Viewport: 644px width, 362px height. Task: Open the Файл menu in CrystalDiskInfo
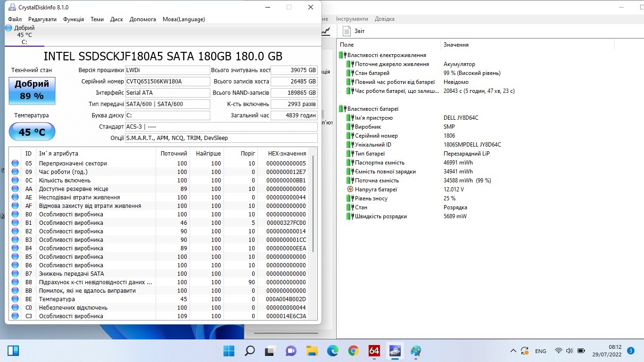[15, 19]
